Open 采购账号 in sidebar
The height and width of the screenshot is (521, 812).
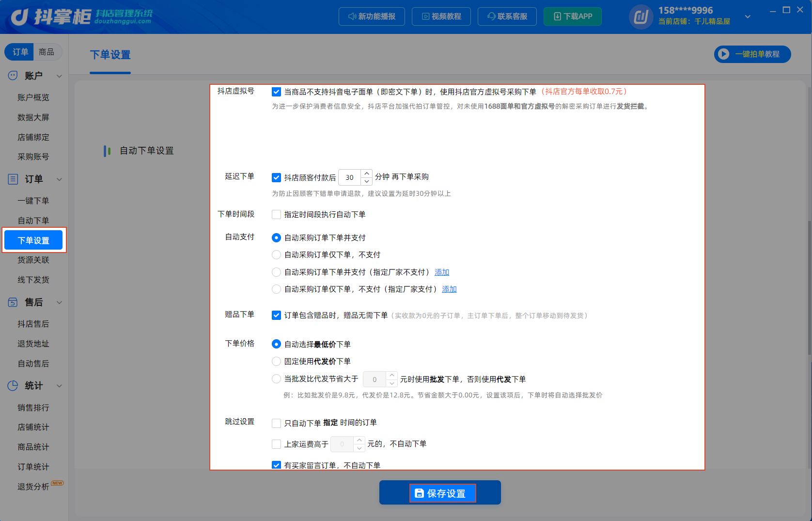coord(33,157)
